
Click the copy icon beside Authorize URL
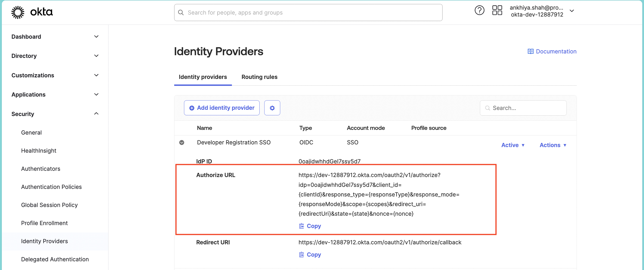302,226
